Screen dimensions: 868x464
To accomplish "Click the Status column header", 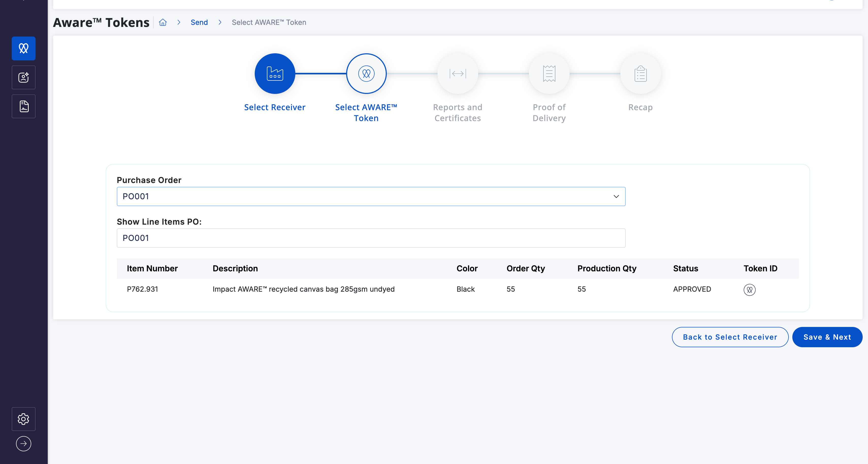I will pyautogui.click(x=686, y=268).
